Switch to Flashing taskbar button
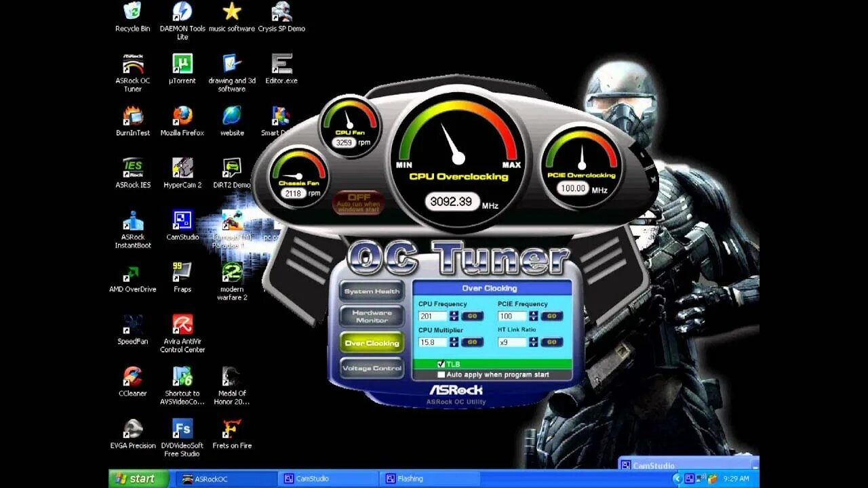 (429, 479)
